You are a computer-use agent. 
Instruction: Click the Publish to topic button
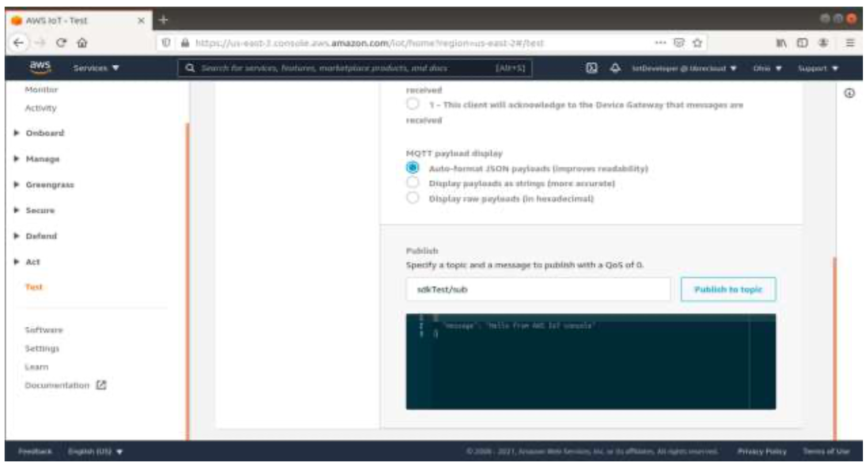point(728,289)
